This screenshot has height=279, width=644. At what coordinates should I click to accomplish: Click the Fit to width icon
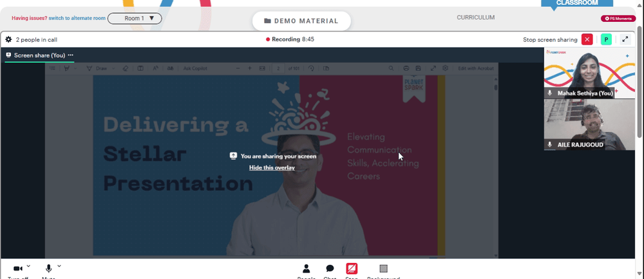pos(262,68)
